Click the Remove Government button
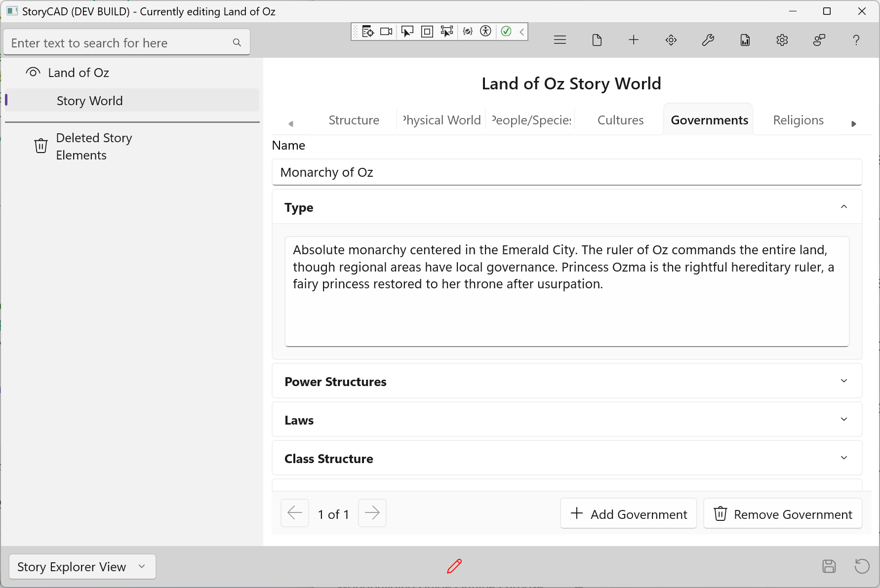The height and width of the screenshot is (588, 880). click(783, 514)
